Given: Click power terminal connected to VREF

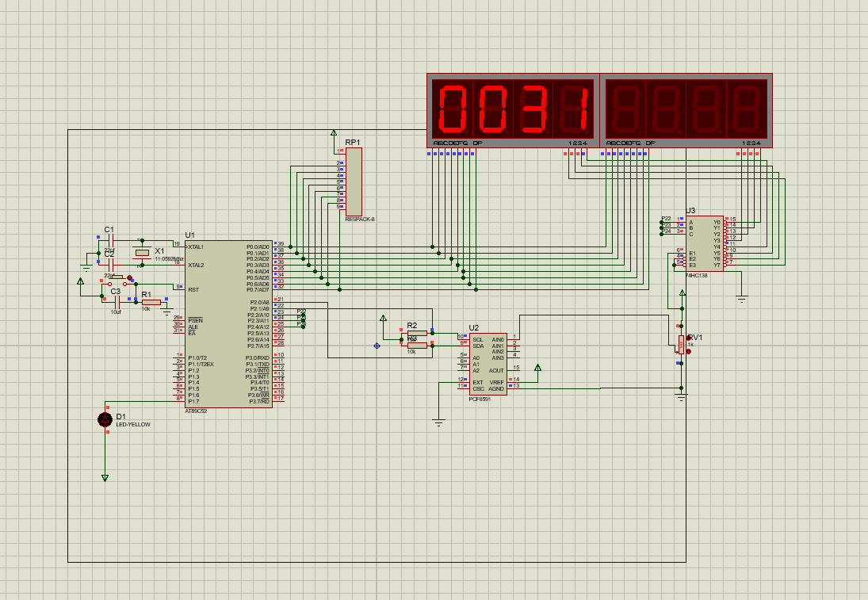Looking at the screenshot, I should (x=537, y=368).
